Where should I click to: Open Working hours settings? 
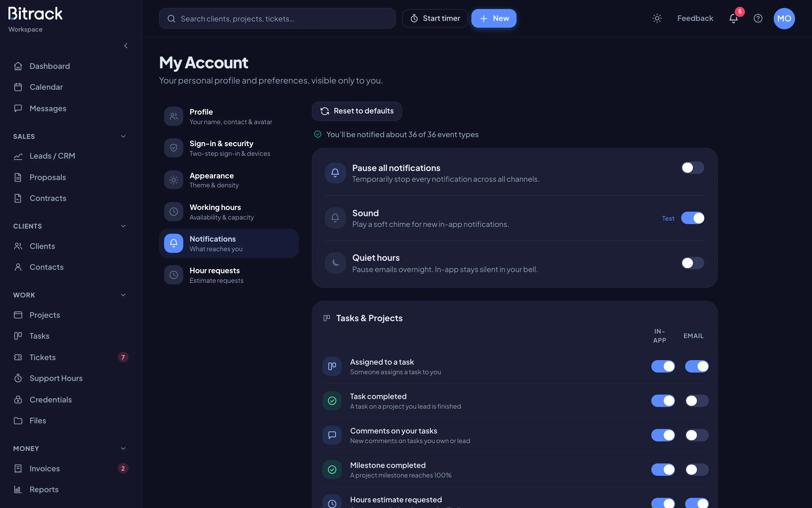229,212
